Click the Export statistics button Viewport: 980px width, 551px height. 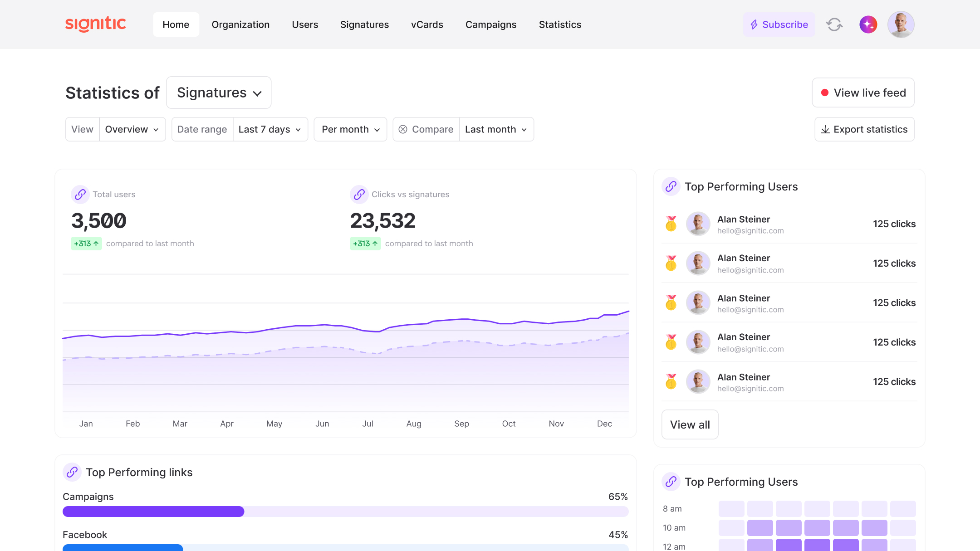[864, 129]
